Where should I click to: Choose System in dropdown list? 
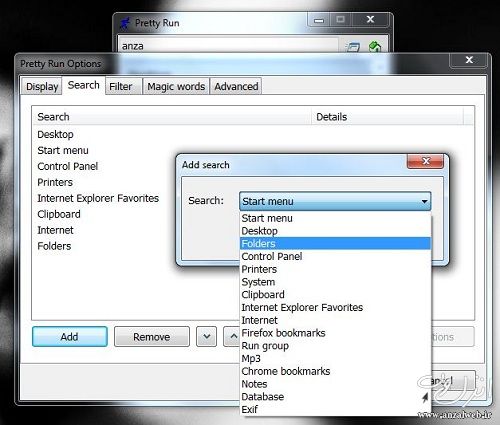[335, 282]
